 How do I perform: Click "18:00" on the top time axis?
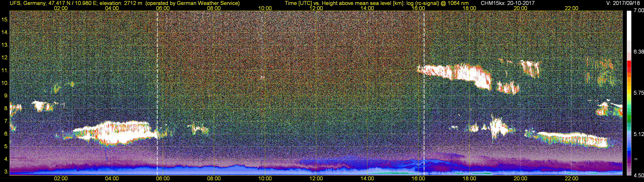pyautogui.click(x=469, y=8)
